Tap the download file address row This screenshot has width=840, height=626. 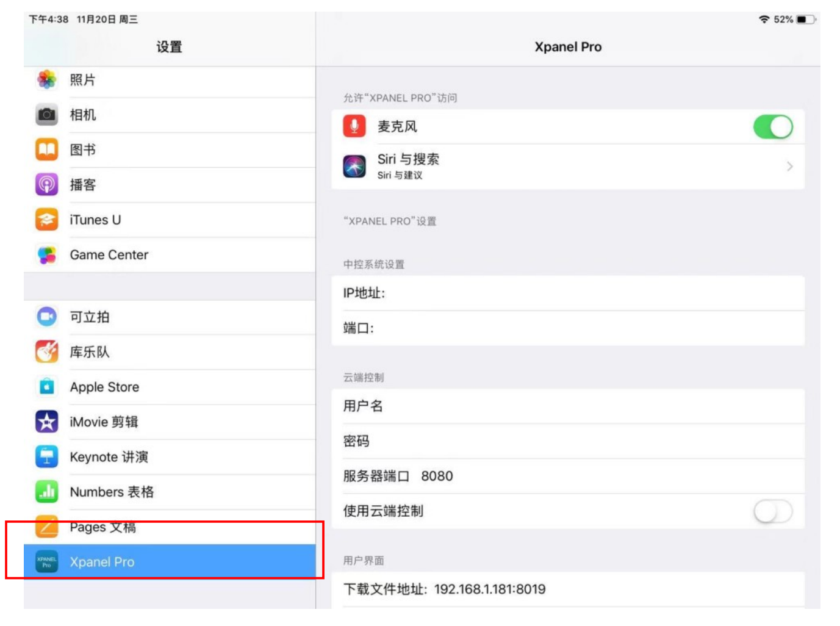(567, 589)
